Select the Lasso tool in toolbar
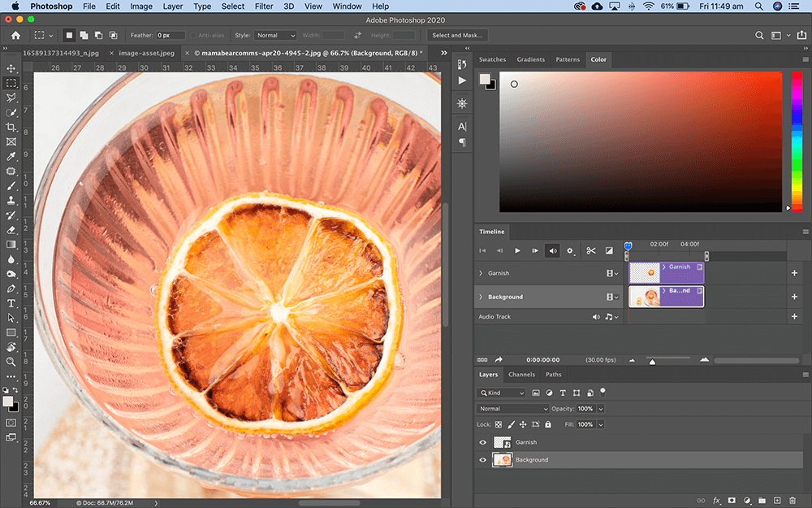Image resolution: width=812 pixels, height=508 pixels. click(11, 98)
